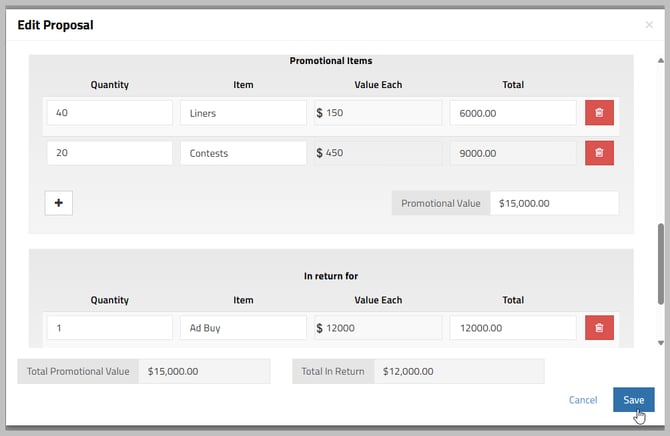Click the Total In Return $12,000.00 field
Screen dimensions: 670x436
point(459,371)
